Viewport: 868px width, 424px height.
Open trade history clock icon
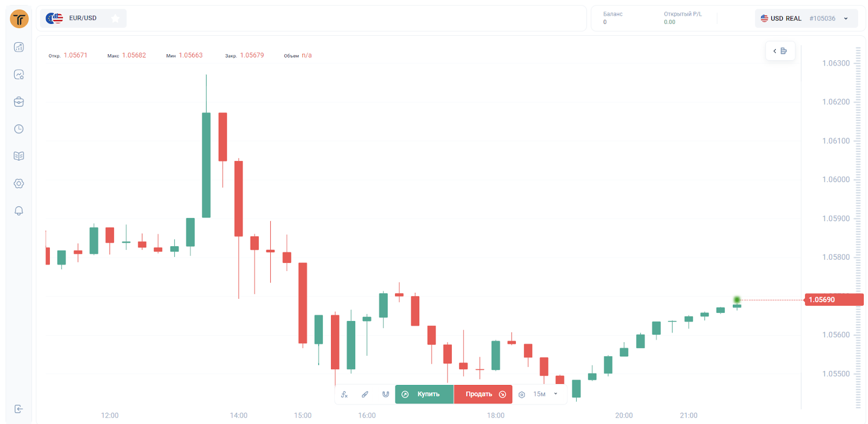point(19,129)
